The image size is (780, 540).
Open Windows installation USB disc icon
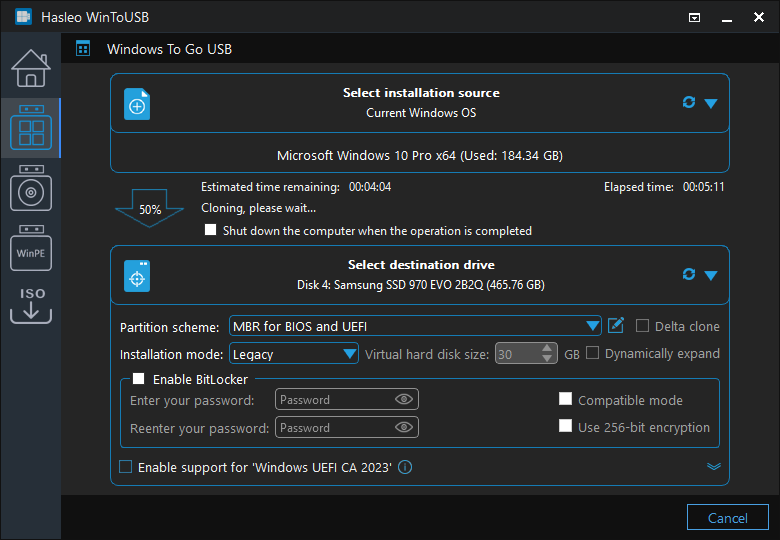click(31, 188)
